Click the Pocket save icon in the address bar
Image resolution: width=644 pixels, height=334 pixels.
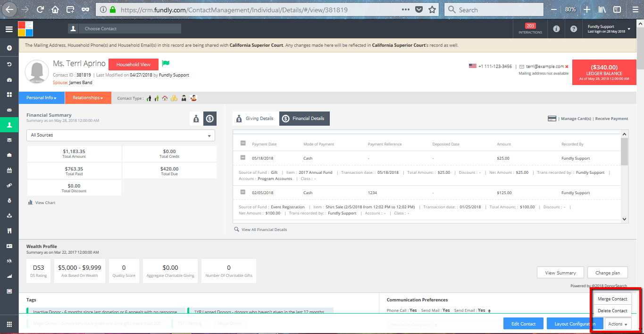pyautogui.click(x=419, y=9)
